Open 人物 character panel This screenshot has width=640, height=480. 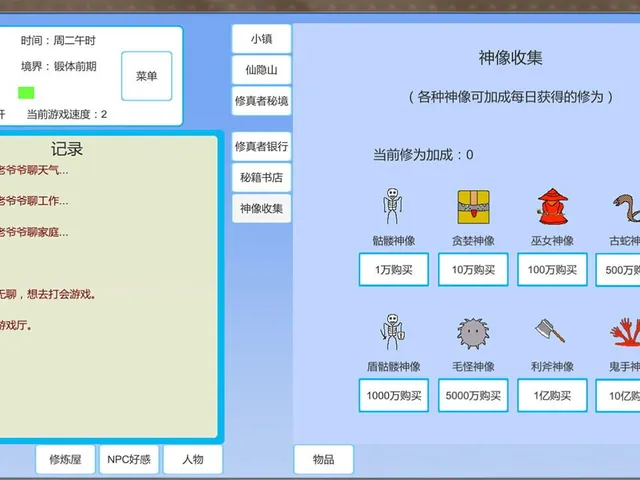[193, 459]
